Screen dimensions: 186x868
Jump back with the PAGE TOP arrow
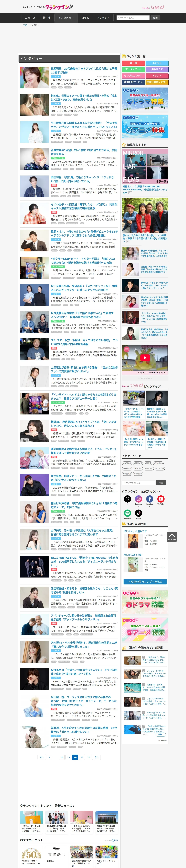click(172, 536)
